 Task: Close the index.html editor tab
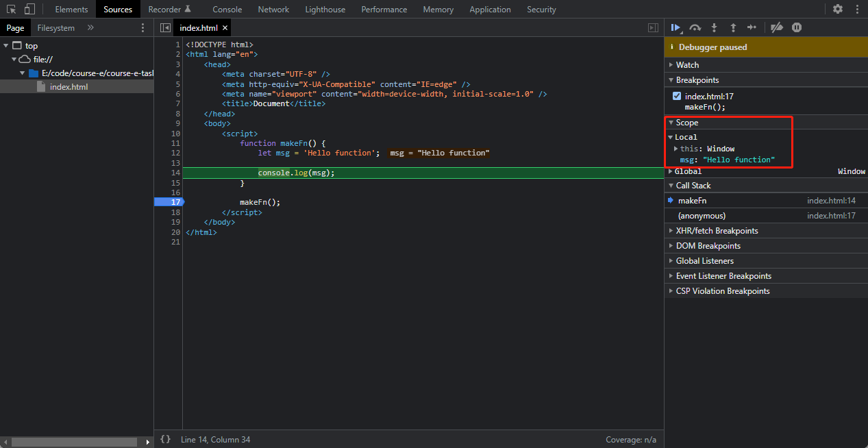tap(225, 28)
